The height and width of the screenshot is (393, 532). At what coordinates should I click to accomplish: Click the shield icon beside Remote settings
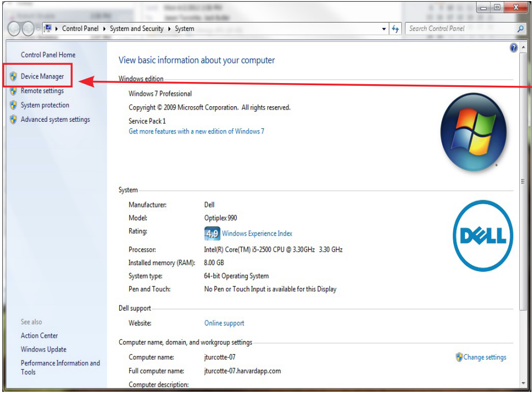[13, 91]
